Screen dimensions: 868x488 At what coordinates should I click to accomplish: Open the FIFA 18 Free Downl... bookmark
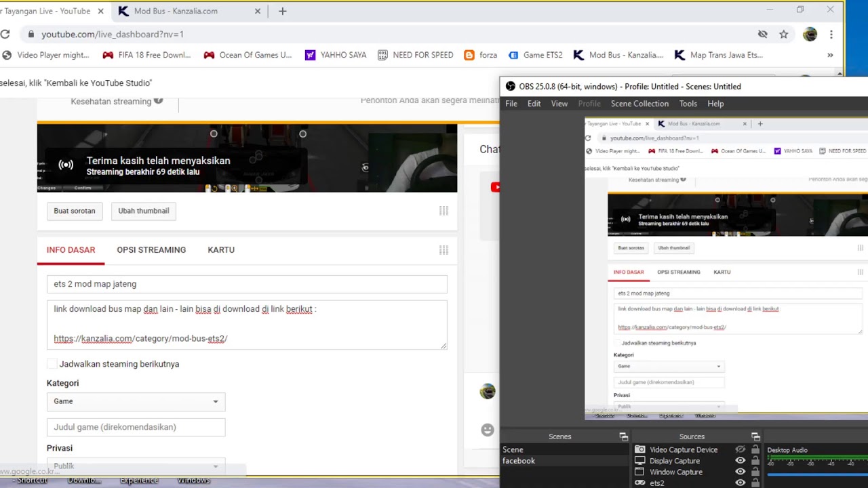click(147, 55)
